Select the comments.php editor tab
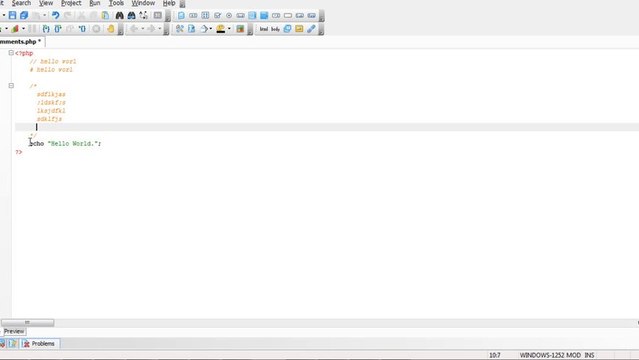Image resolution: width=639 pixels, height=360 pixels. tap(21, 42)
